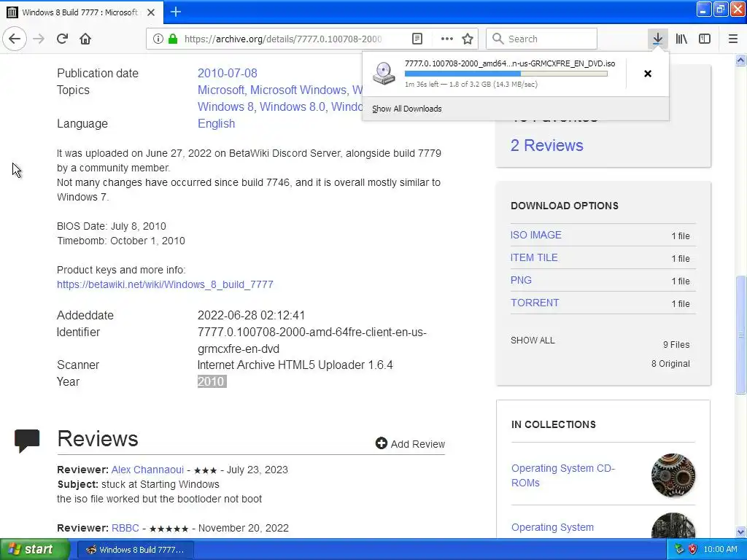The image size is (747, 560).
Task: Click the Add Review plus icon
Action: click(381, 443)
